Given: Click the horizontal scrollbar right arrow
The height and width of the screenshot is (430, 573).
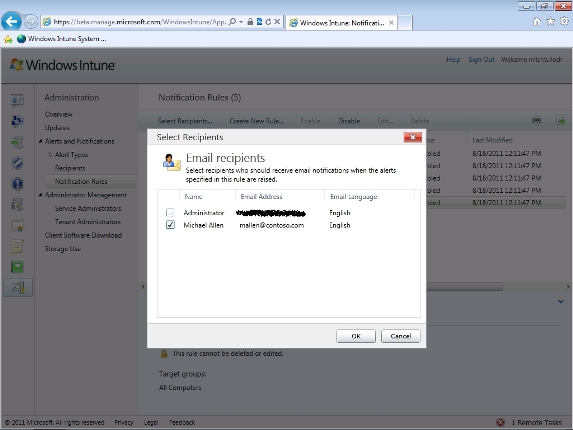Looking at the screenshot, I should click(568, 287).
